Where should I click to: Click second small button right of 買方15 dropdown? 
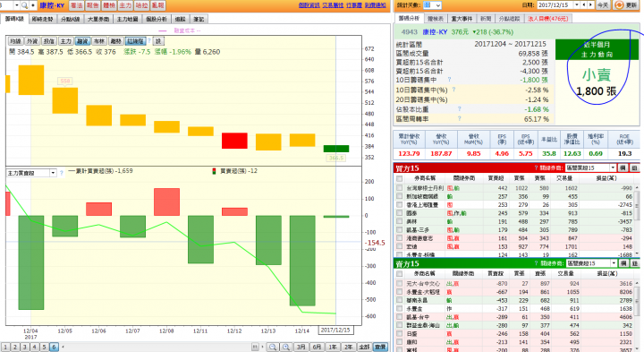[634, 167]
